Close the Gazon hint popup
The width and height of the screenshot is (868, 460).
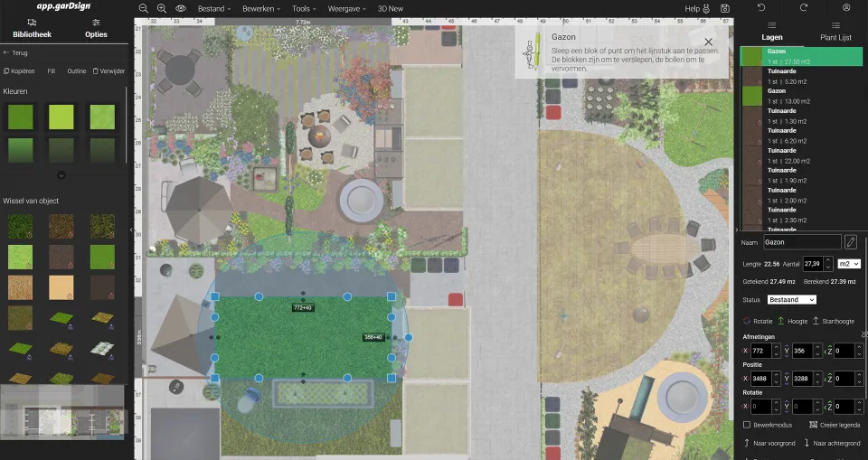[708, 42]
